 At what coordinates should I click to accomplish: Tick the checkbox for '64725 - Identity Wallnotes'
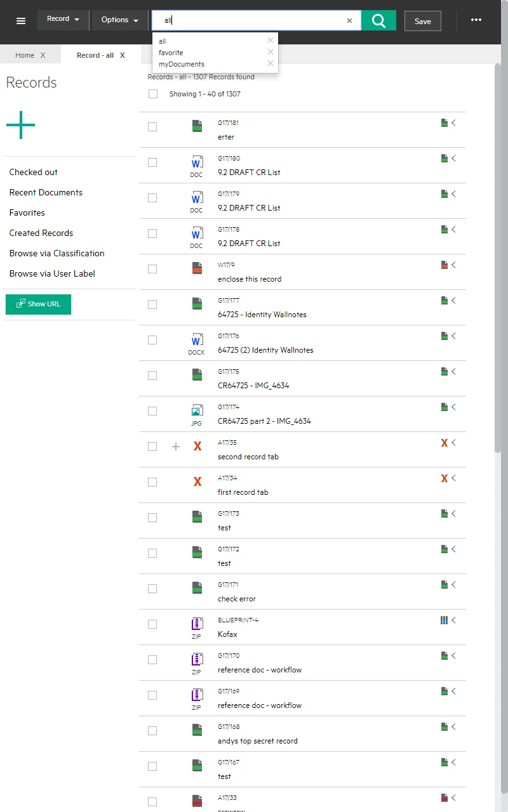click(x=152, y=304)
